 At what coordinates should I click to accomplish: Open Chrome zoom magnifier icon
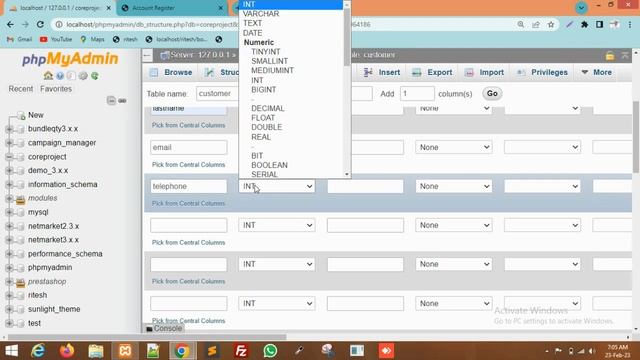tap(520, 24)
